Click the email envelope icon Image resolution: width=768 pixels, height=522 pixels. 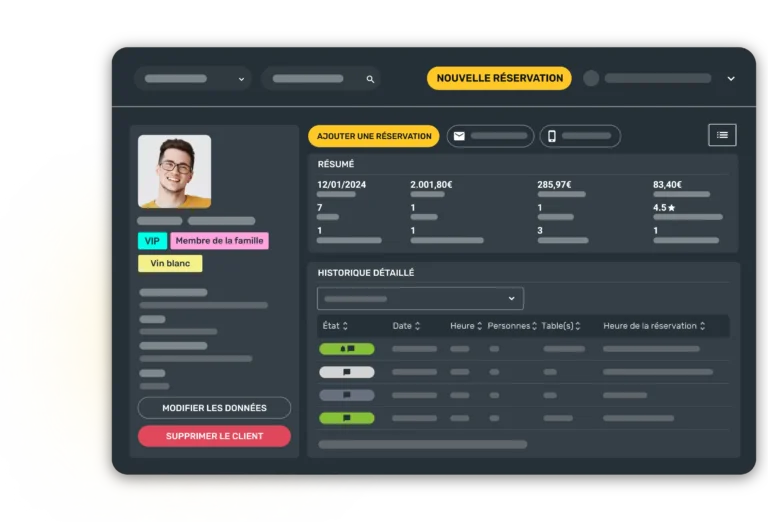(459, 136)
